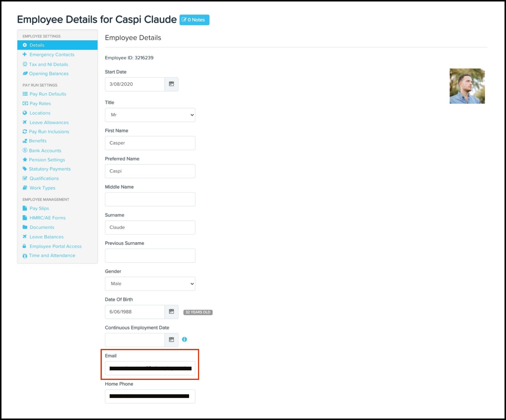
Task: Open Tax and NI Details section
Action: tap(48, 64)
